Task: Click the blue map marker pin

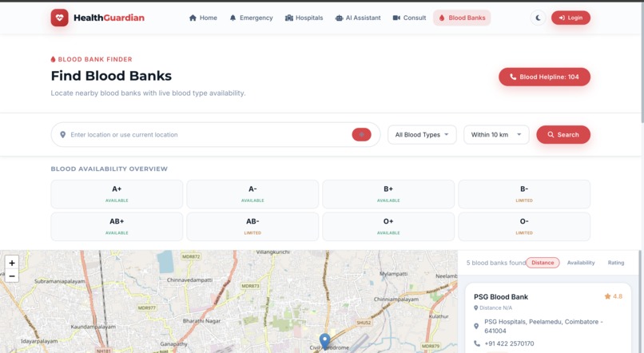Action: (x=324, y=341)
